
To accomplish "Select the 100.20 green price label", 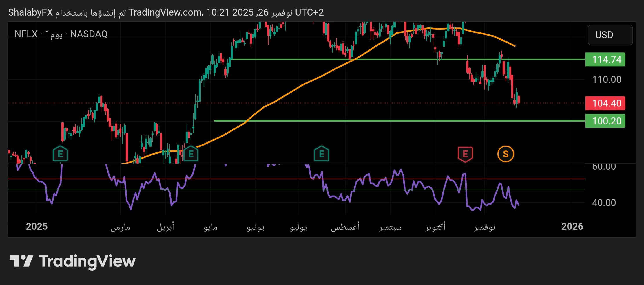I will (605, 121).
